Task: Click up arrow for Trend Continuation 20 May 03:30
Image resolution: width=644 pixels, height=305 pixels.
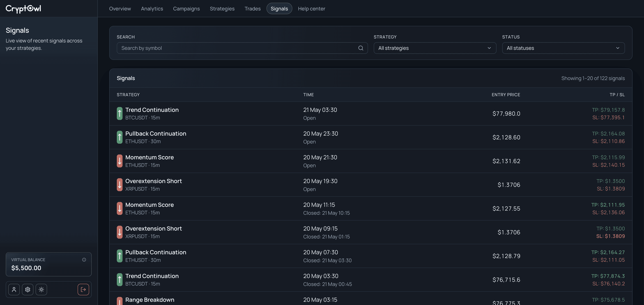Action: [119, 280]
